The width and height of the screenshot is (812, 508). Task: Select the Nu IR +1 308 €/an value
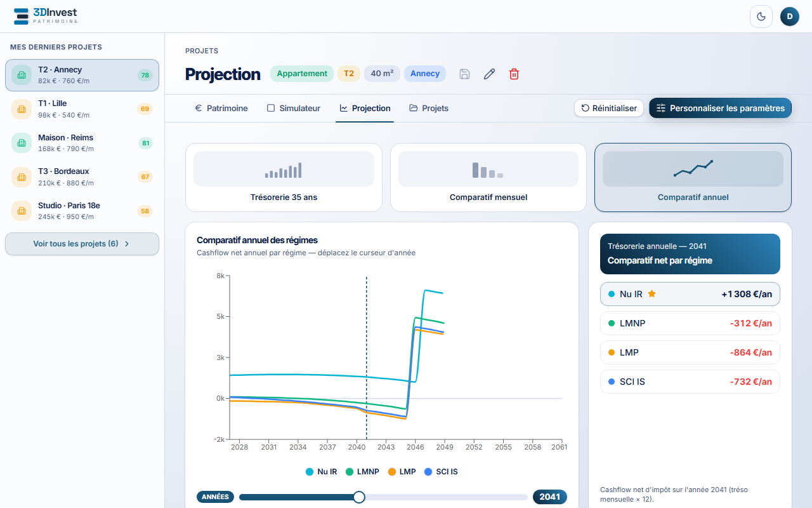click(x=747, y=294)
